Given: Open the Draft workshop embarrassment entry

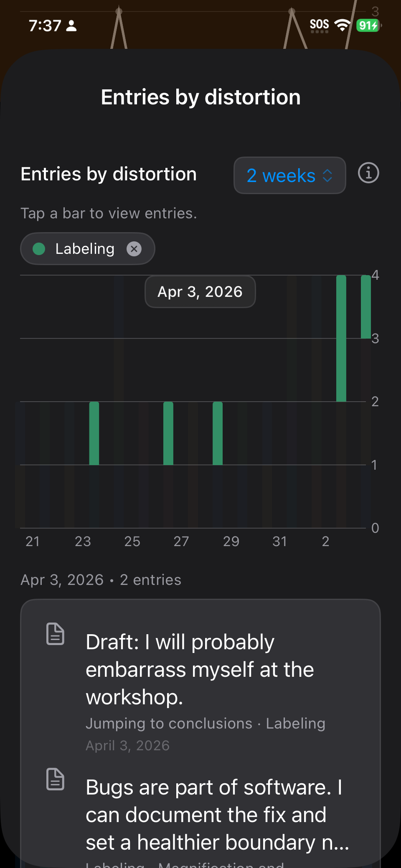Looking at the screenshot, I should tap(200, 669).
